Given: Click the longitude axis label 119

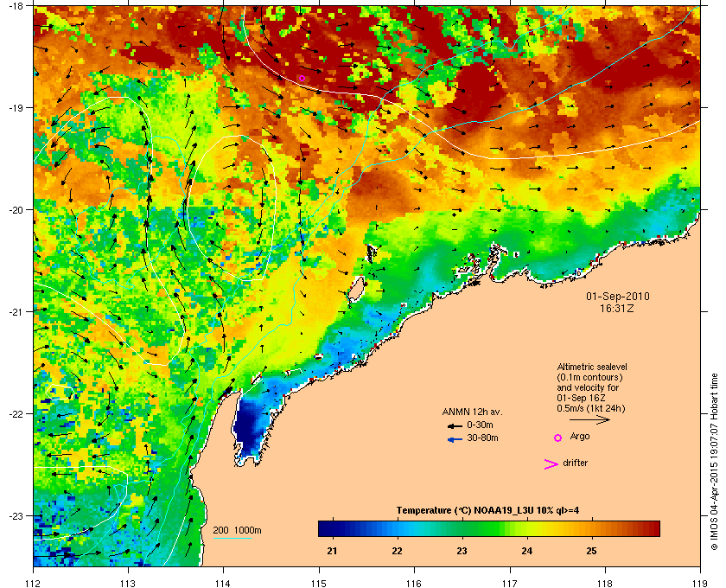Looking at the screenshot, I should tap(700, 584).
